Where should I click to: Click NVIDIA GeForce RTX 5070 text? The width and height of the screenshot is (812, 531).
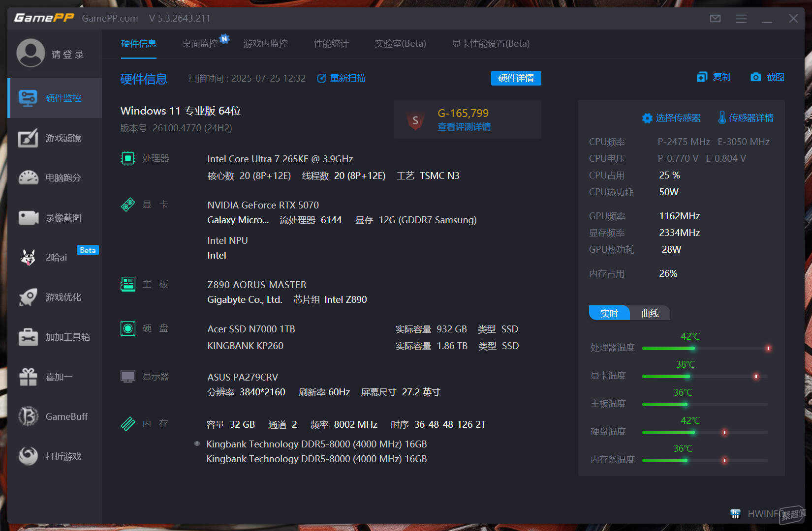point(263,205)
